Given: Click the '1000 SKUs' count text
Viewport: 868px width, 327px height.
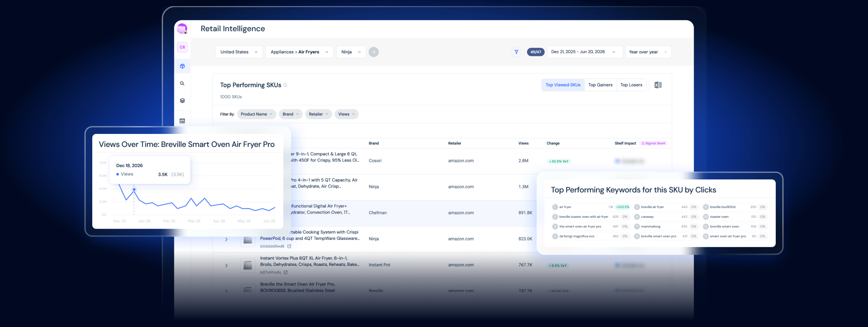Looking at the screenshot, I should pyautogui.click(x=231, y=97).
